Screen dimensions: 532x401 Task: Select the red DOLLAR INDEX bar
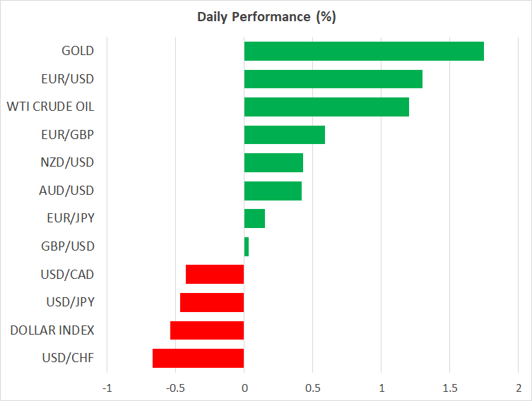(x=207, y=330)
